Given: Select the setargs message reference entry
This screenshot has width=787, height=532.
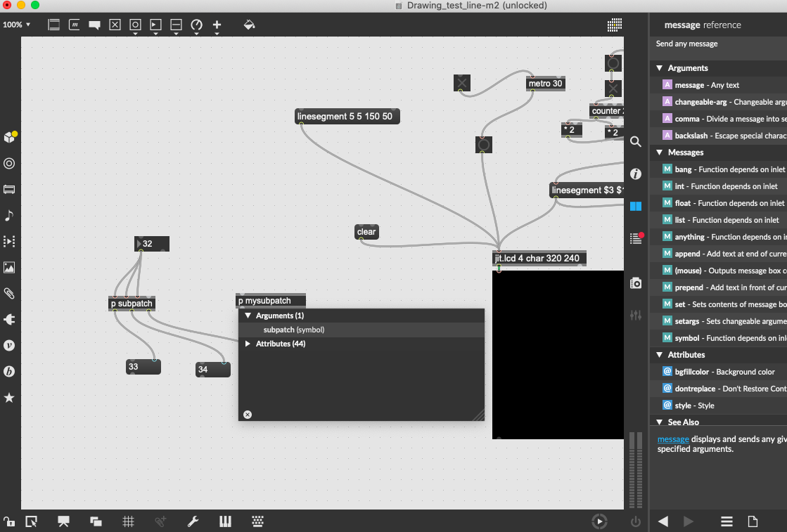Looking at the screenshot, I should 718,321.
